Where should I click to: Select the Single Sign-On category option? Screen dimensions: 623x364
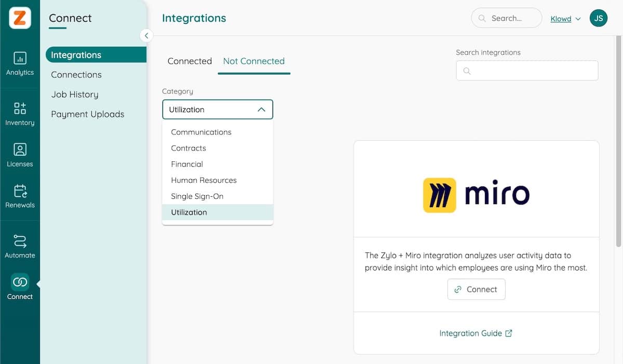(197, 196)
